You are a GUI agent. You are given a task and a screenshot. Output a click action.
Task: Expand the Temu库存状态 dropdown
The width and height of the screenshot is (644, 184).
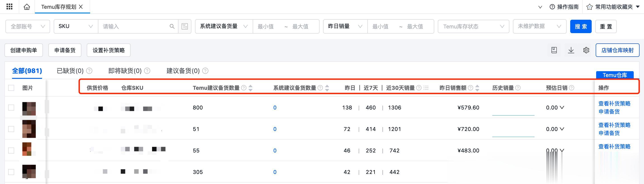pos(473,26)
